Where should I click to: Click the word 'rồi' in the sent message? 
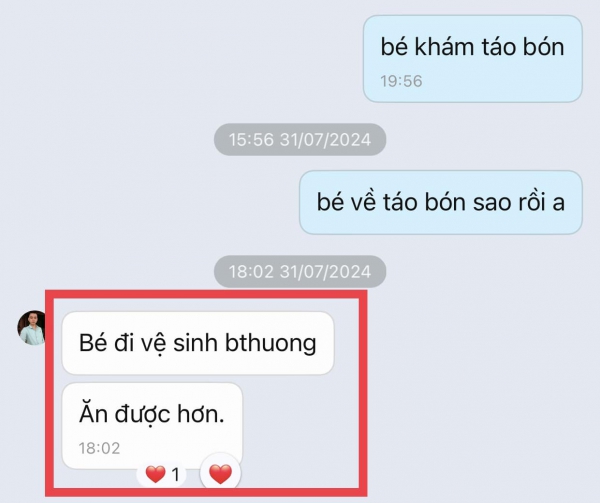click(531, 202)
